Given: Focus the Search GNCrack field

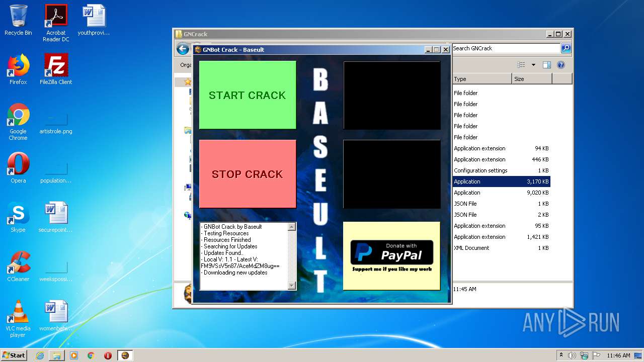Looking at the screenshot, I should tap(506, 48).
